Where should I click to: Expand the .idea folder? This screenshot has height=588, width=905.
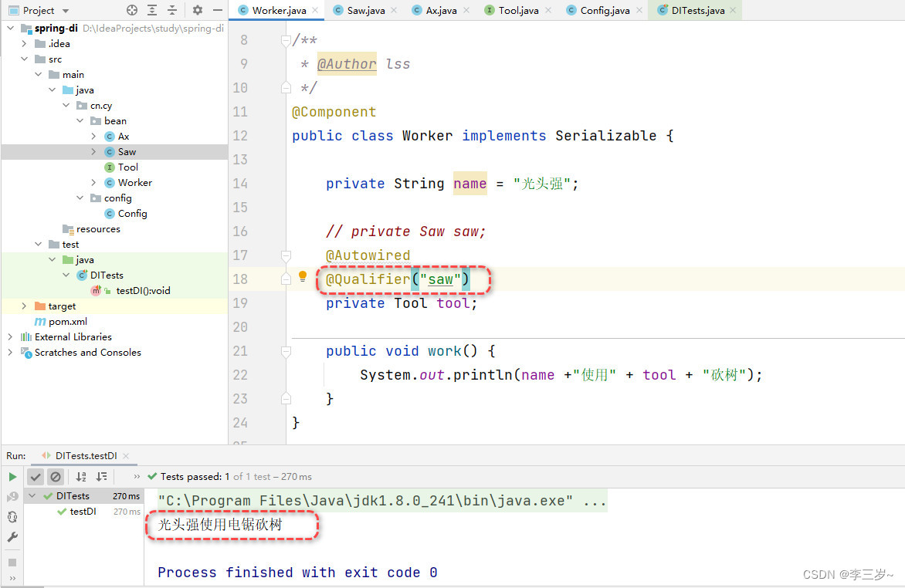point(24,43)
